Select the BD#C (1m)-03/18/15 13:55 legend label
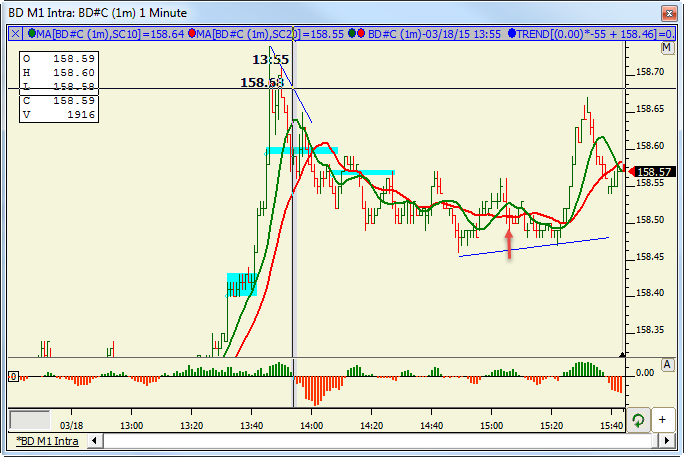The width and height of the screenshot is (684, 457). [434, 34]
